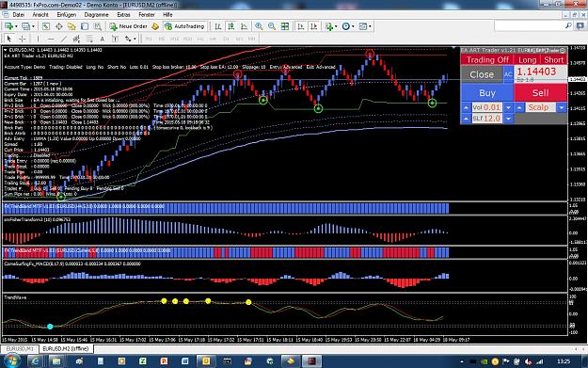Click taskbar clock 13:25
This screenshot has height=368, width=588.
click(x=564, y=361)
